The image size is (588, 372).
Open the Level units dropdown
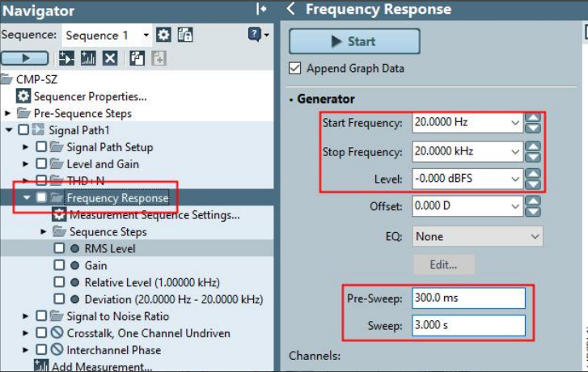tap(515, 179)
